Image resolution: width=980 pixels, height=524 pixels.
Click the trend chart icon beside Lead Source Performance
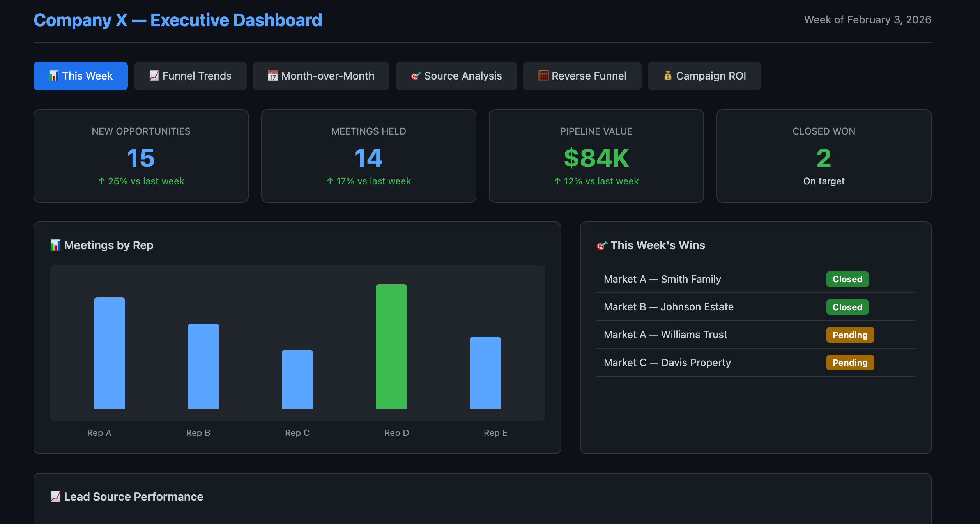pos(55,497)
